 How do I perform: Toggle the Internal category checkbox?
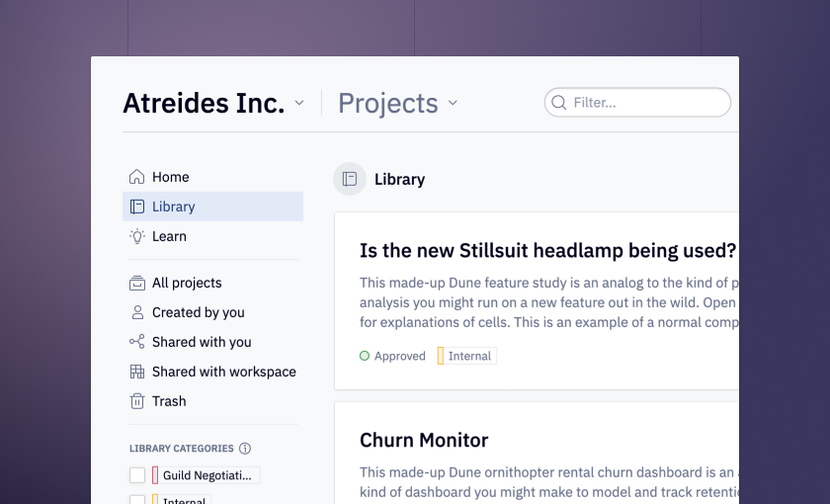[137, 500]
